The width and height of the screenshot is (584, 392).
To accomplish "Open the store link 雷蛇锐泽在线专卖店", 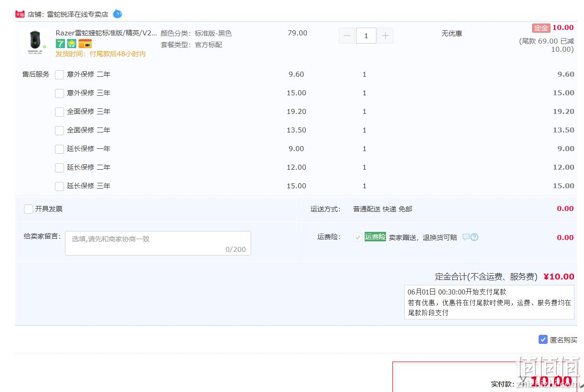I will pos(78,14).
